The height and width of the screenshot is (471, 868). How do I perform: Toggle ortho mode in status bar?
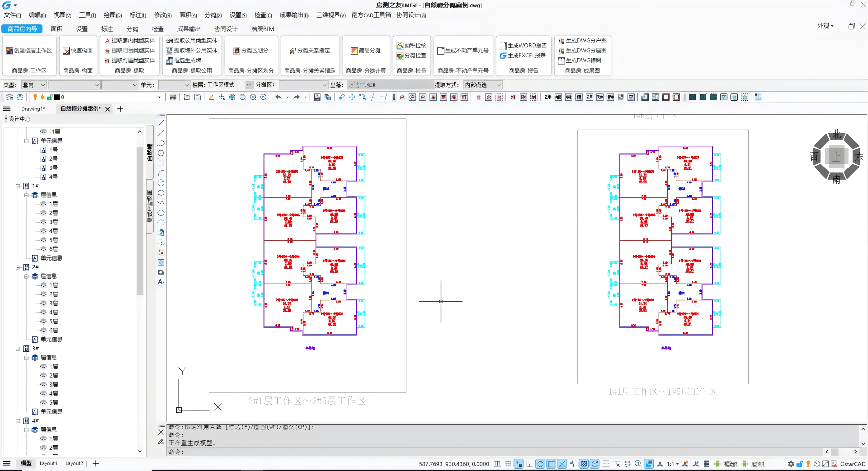click(529, 464)
